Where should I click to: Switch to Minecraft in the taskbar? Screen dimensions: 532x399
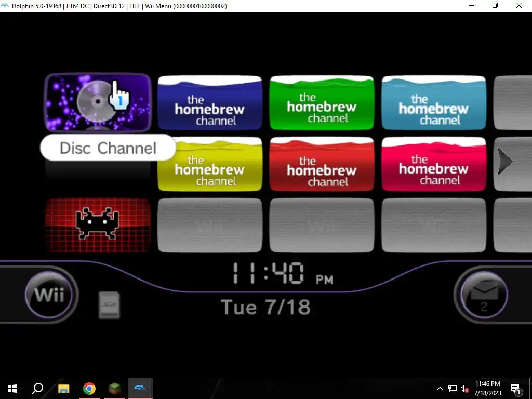click(115, 389)
